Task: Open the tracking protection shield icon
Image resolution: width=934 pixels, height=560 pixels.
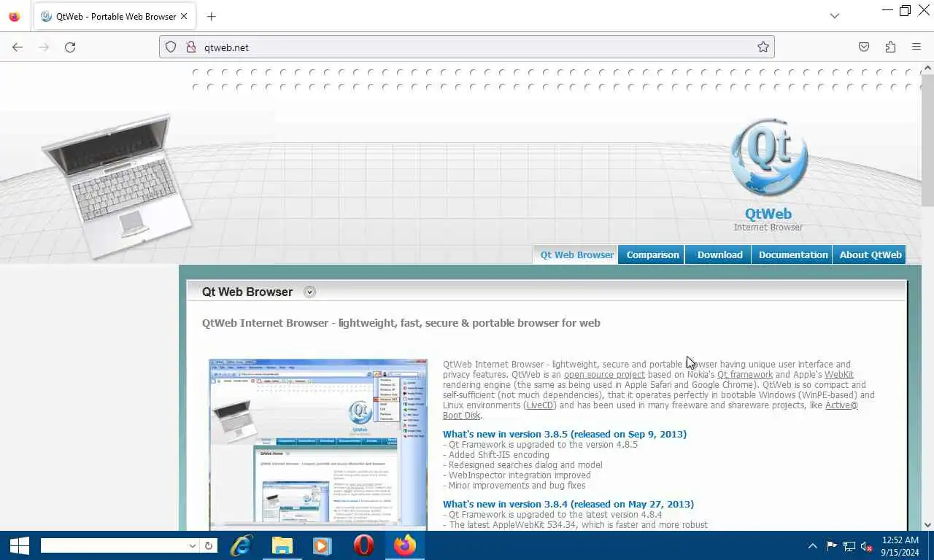Action: (171, 47)
